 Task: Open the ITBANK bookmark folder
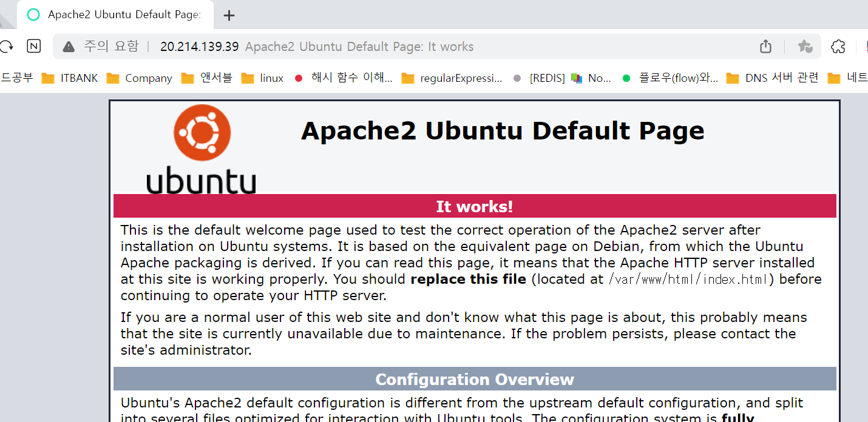[x=70, y=78]
